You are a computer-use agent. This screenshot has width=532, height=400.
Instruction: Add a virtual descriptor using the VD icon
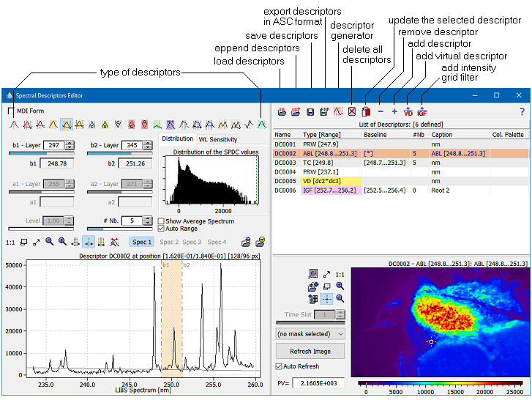(x=408, y=112)
